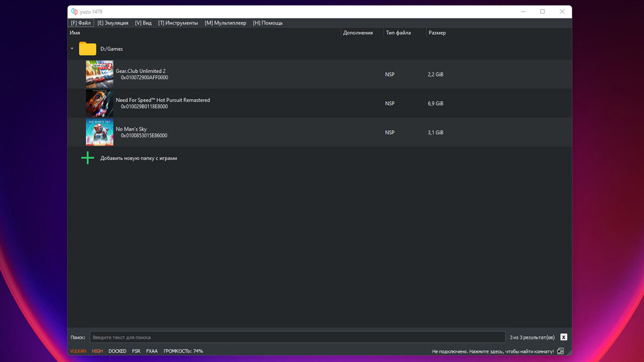The height and width of the screenshot is (362, 644).
Task: Toggle the VULKAN graphics API status button
Action: (x=78, y=351)
